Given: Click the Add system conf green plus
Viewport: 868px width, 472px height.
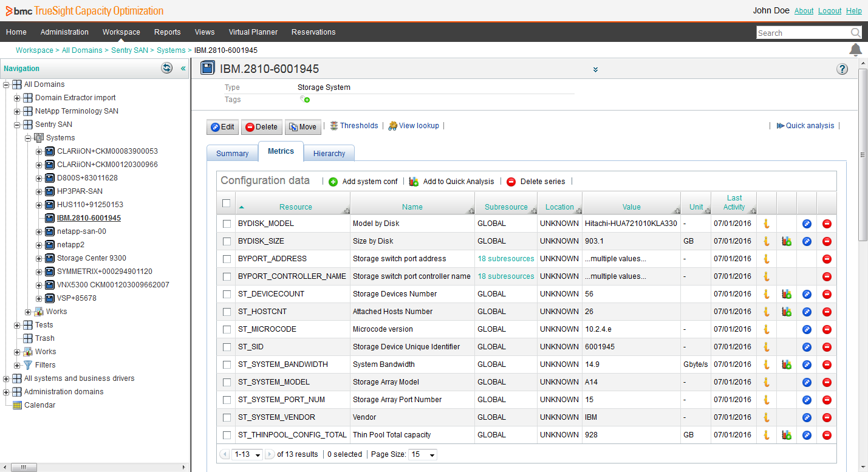Looking at the screenshot, I should [333, 182].
